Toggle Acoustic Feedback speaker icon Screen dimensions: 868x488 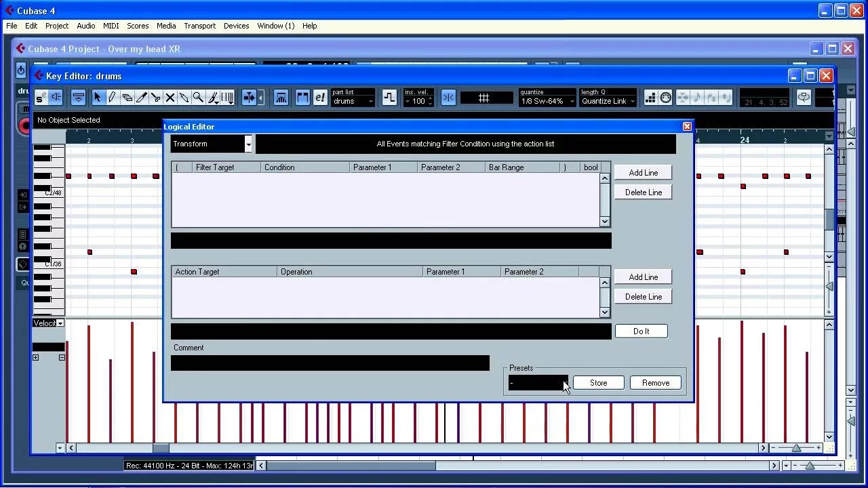tap(56, 97)
